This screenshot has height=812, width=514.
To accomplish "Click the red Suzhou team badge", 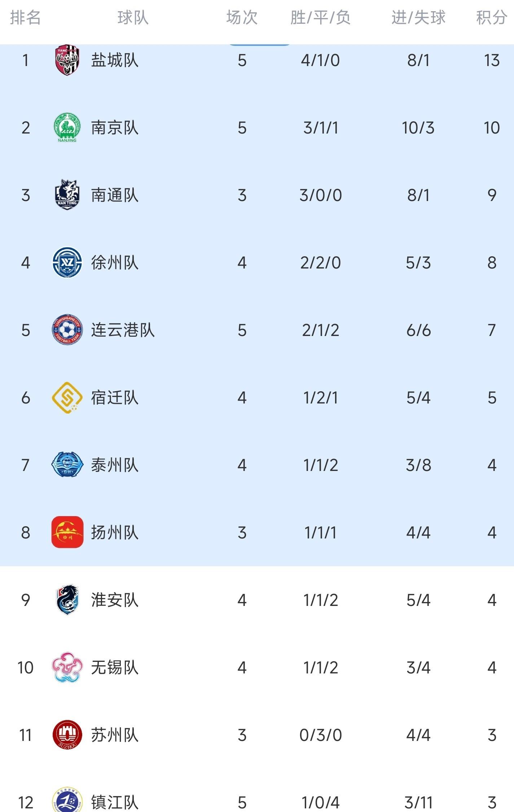I will click(x=67, y=735).
